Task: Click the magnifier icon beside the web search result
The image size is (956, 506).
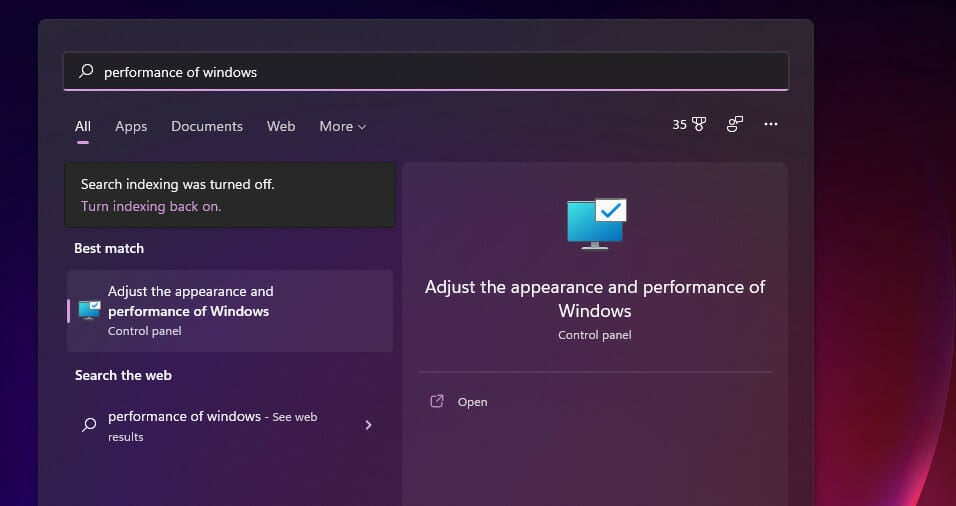Action: (x=89, y=424)
